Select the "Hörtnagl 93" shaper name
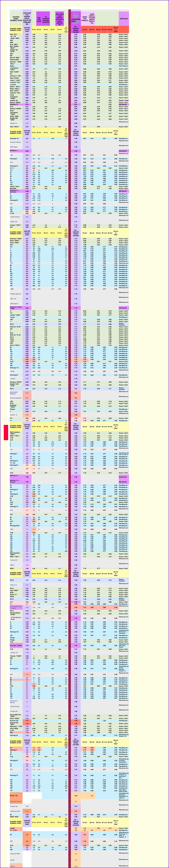The height and width of the screenshot is (868, 169). (x=14, y=200)
